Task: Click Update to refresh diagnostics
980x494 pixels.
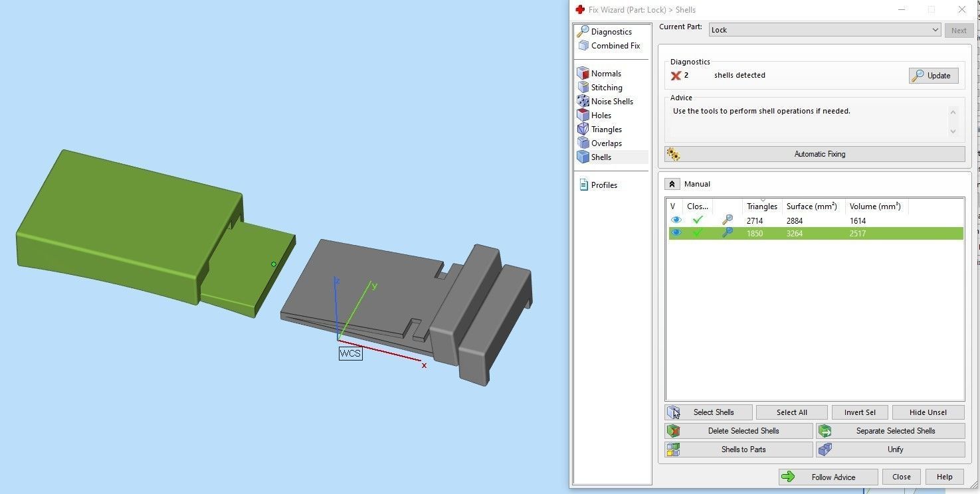Action: [933, 76]
